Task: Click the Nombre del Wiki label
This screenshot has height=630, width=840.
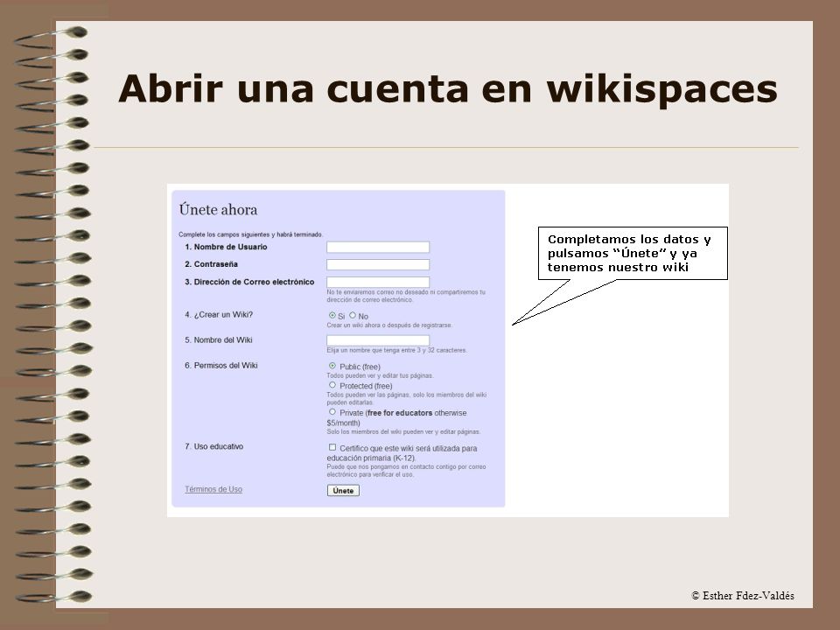Action: point(219,340)
